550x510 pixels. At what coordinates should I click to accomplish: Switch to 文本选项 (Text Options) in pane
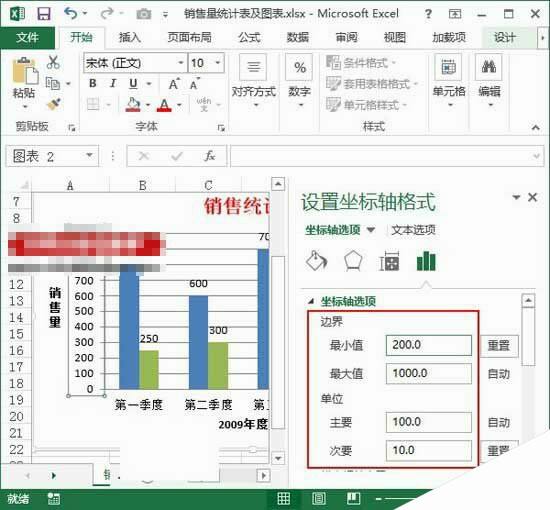(x=413, y=230)
